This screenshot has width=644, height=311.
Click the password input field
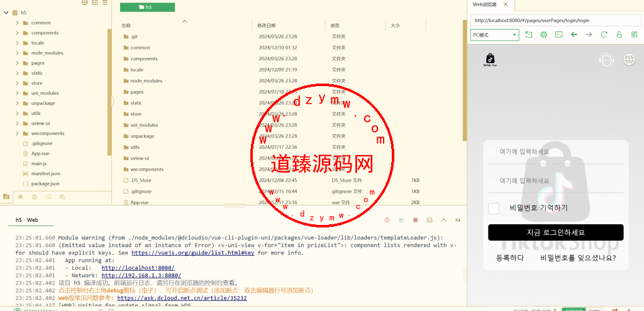coord(556,180)
